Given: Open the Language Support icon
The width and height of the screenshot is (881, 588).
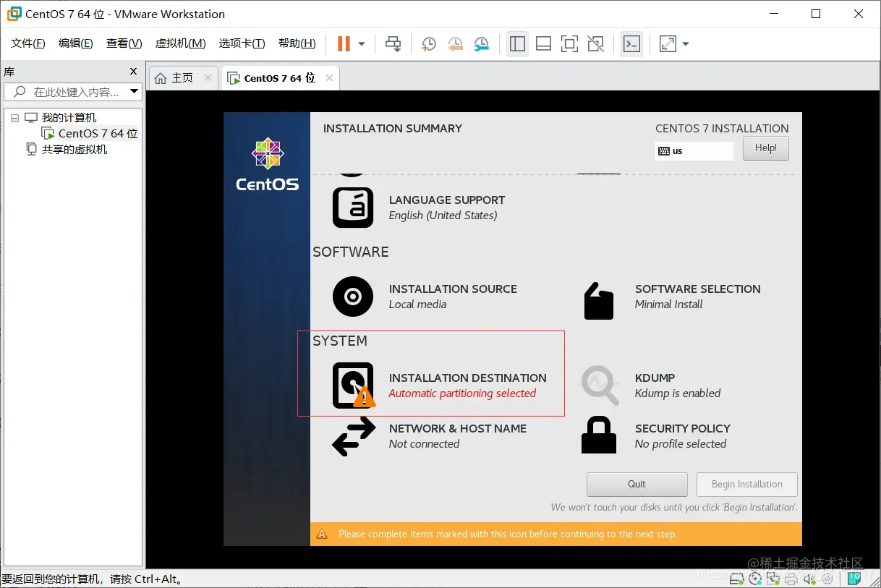Looking at the screenshot, I should pos(353,208).
